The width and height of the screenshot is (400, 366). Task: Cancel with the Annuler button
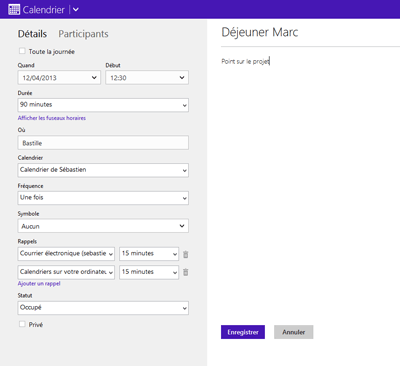coord(294,332)
